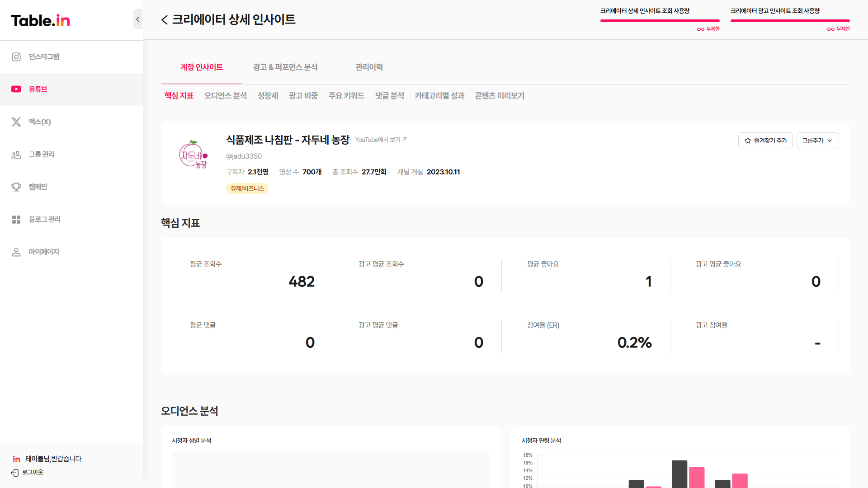This screenshot has width=868, height=488.
Task: Open 그룹 관리 menu item
Action: click(71, 155)
